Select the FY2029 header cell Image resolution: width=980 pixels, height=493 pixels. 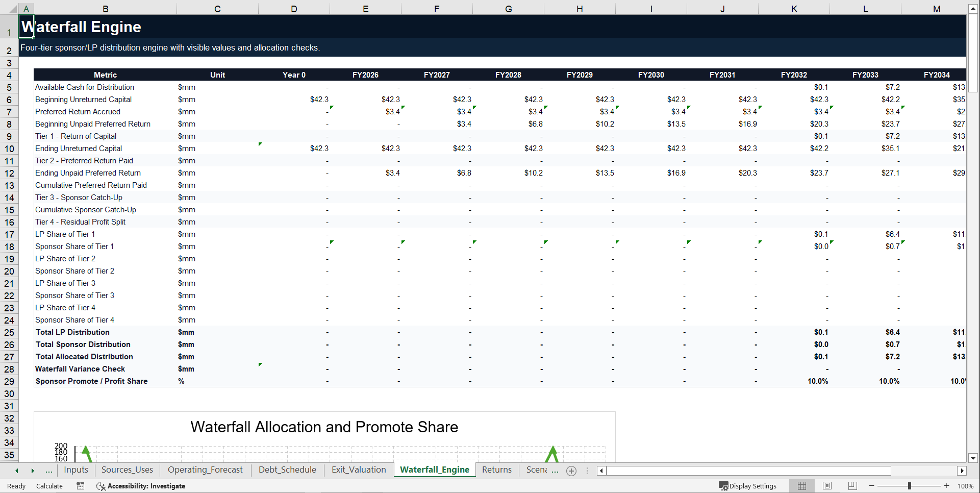point(580,75)
